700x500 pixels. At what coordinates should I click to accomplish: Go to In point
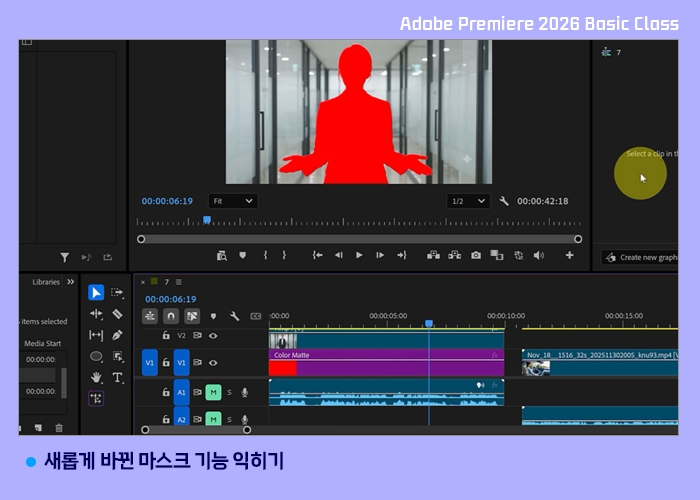(x=317, y=255)
